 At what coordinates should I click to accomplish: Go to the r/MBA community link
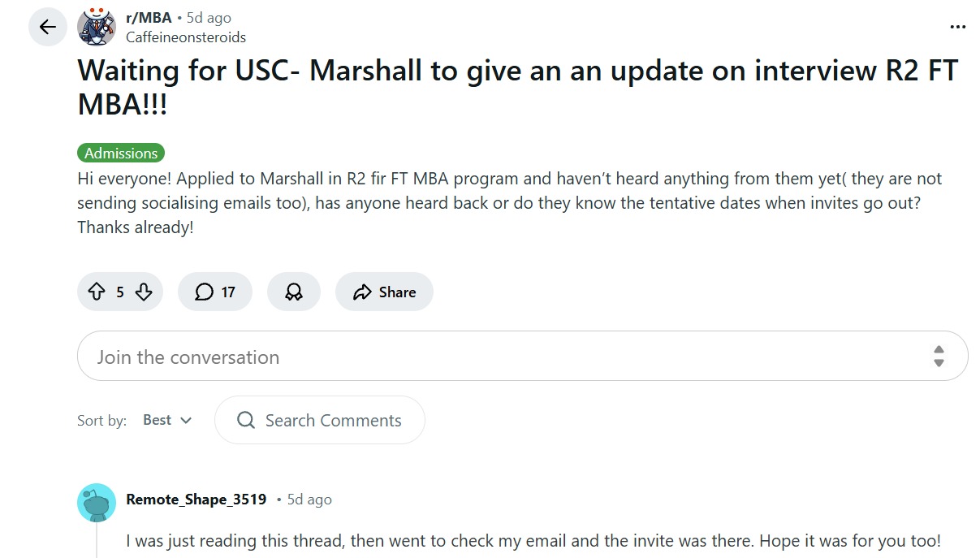pos(149,18)
